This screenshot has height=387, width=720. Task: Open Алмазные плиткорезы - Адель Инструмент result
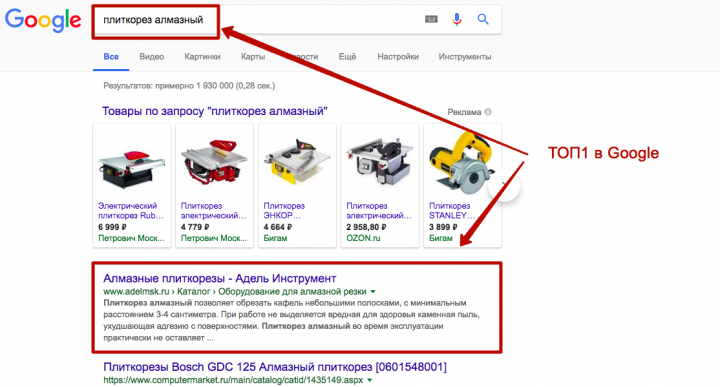(x=219, y=278)
